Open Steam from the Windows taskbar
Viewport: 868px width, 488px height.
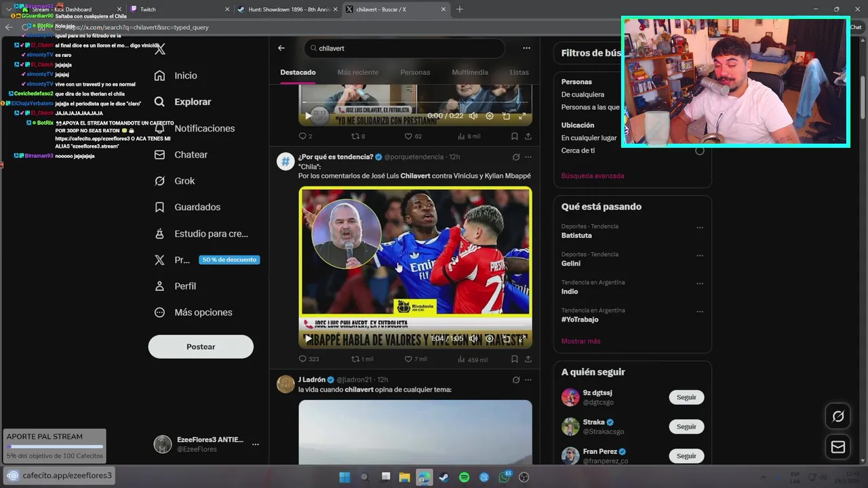(x=444, y=477)
